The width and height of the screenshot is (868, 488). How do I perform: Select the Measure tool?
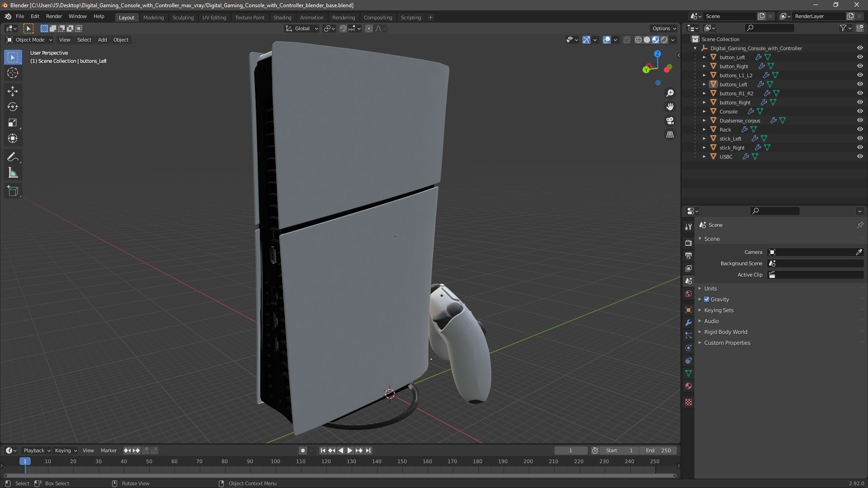pyautogui.click(x=13, y=173)
